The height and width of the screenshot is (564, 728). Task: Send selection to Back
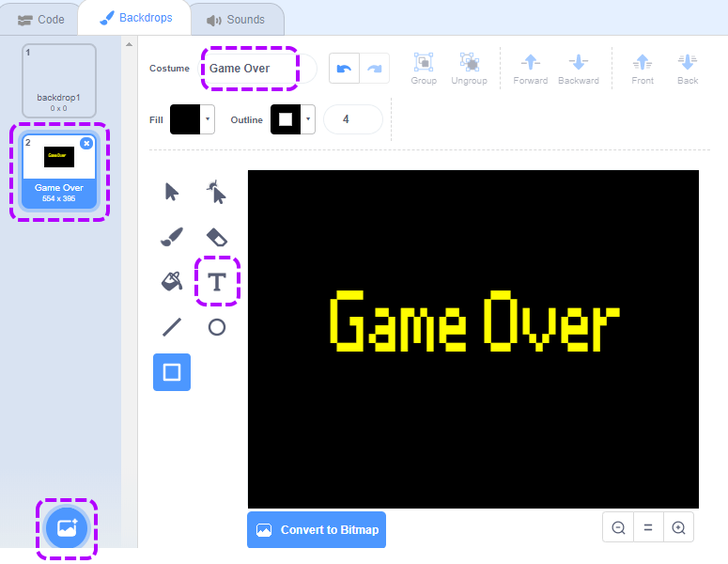(688, 69)
